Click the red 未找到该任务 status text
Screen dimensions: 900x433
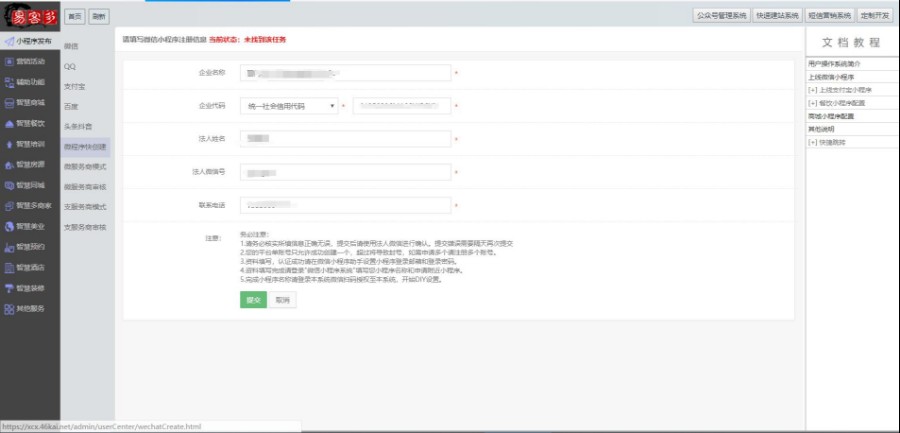[265, 40]
